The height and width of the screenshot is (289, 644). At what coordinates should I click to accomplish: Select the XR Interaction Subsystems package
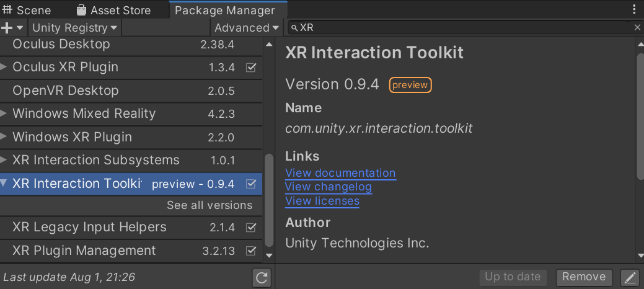[x=131, y=160]
